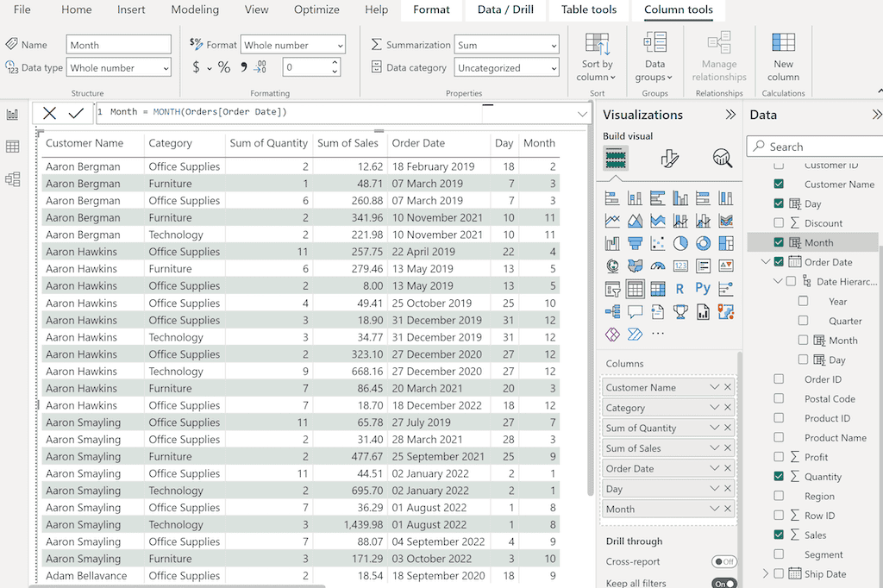
Task: Choose the gauge visual icon
Action: (658, 266)
